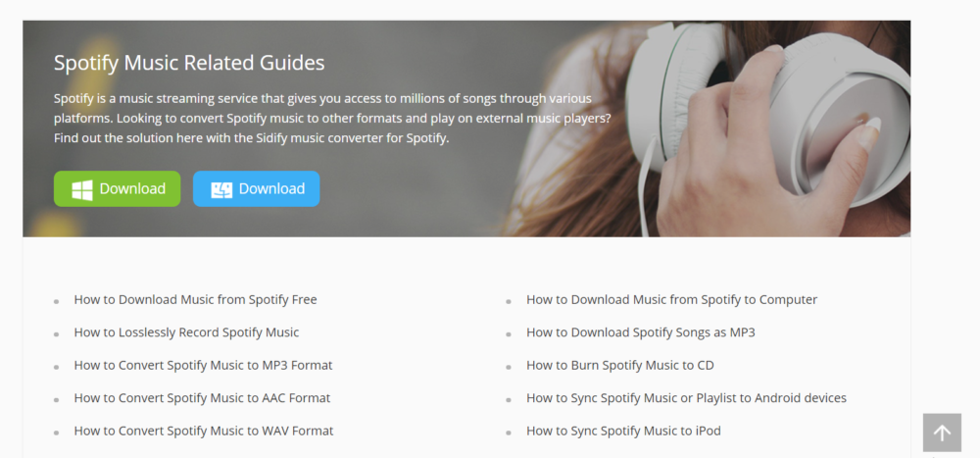Open How to Download Spotify Songs as MP3

[x=641, y=332]
